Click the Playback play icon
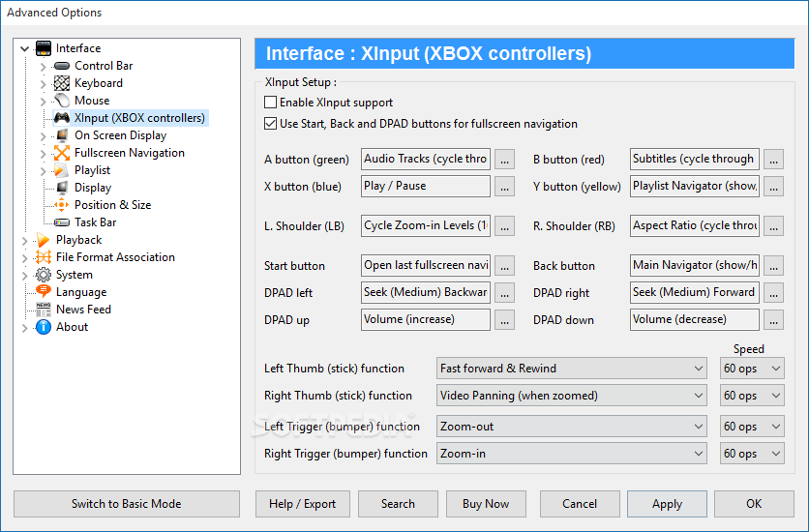Image resolution: width=809 pixels, height=532 pixels. (44, 240)
